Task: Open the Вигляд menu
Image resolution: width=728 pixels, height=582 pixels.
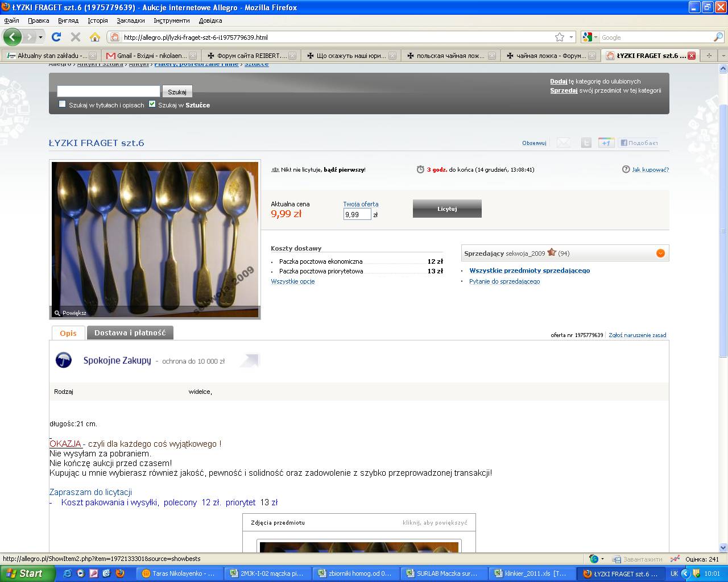Action: click(x=68, y=20)
